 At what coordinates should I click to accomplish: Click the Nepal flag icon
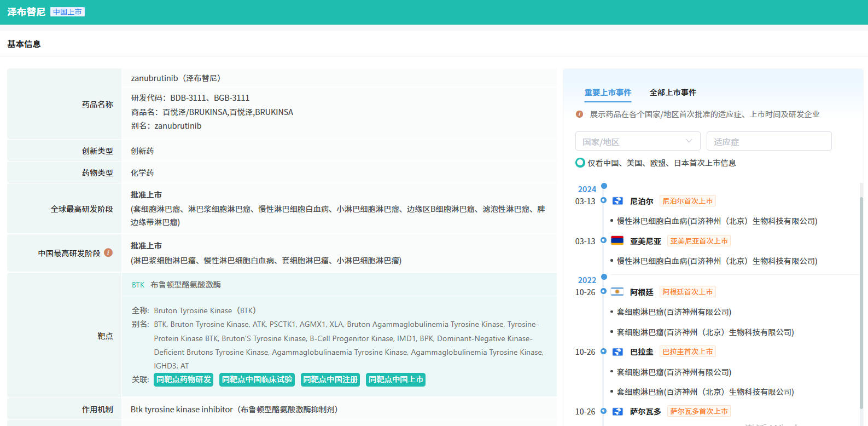[617, 201]
